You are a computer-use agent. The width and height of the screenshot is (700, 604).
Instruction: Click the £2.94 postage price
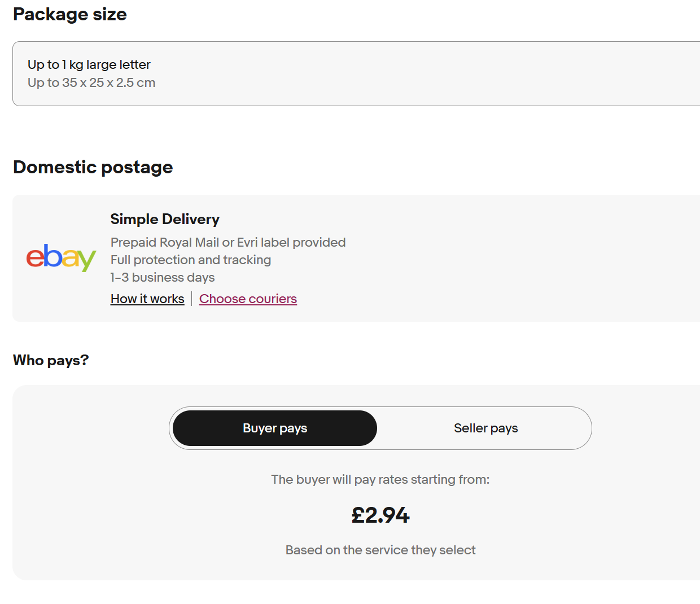tap(380, 515)
